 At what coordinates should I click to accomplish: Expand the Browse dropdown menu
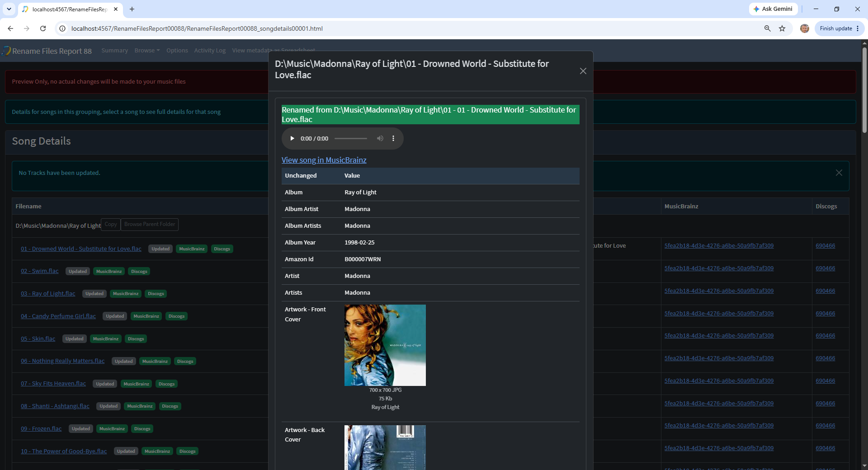pyautogui.click(x=147, y=51)
